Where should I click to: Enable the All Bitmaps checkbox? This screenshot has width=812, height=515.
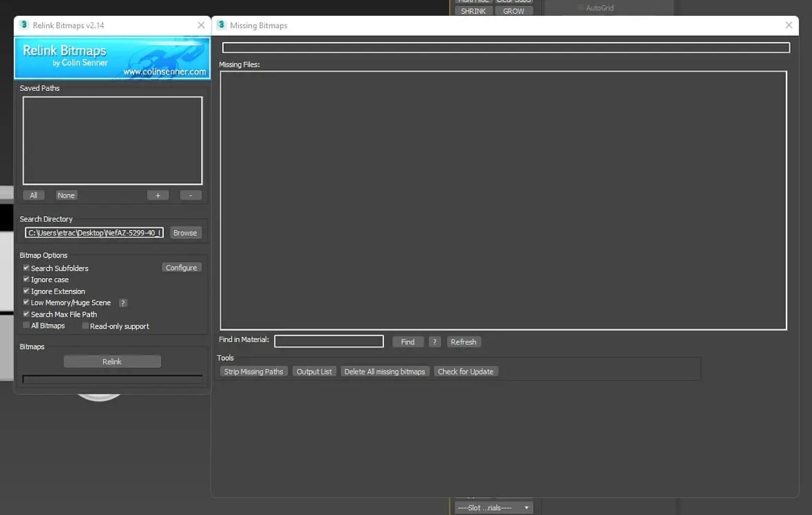(26, 326)
